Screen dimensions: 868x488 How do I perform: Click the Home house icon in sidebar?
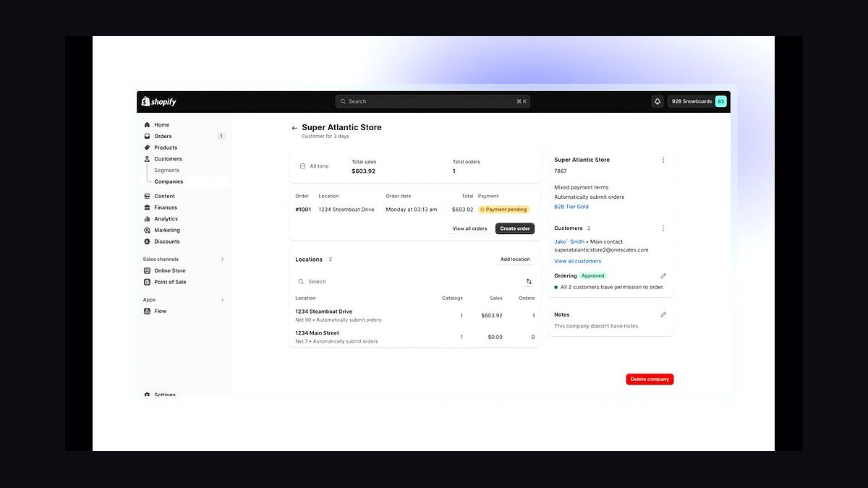click(x=148, y=125)
